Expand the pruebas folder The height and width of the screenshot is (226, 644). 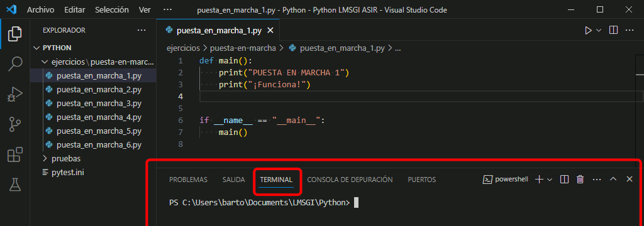pyautogui.click(x=65, y=158)
